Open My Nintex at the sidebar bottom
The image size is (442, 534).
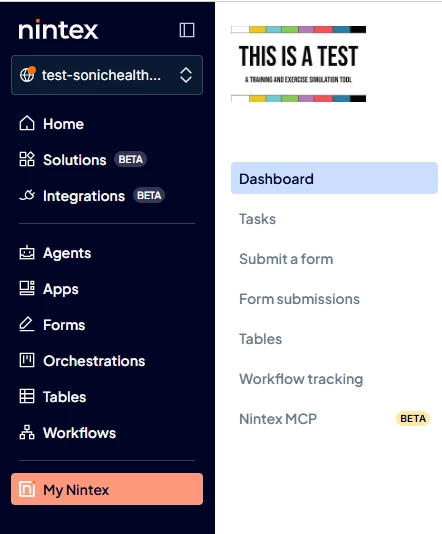(107, 489)
